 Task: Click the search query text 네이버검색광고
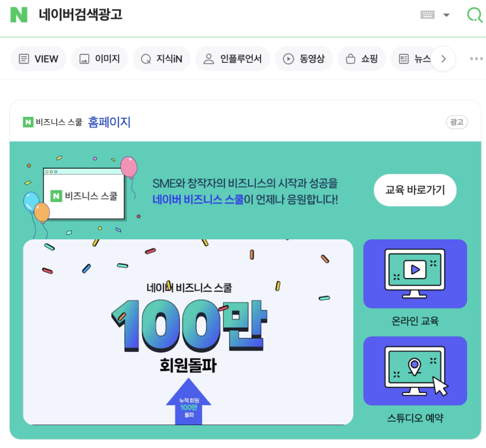click(80, 14)
